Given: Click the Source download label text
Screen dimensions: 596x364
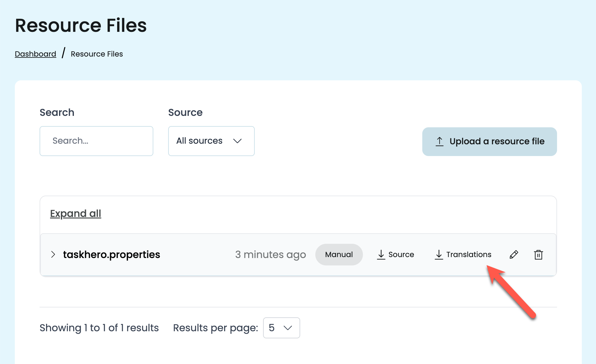Looking at the screenshot, I should pos(401,255).
